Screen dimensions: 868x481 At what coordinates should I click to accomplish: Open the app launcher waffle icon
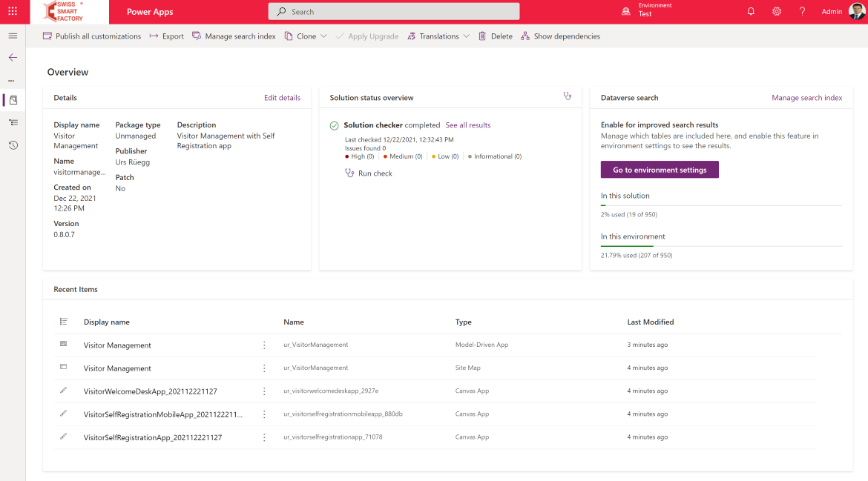[x=12, y=11]
